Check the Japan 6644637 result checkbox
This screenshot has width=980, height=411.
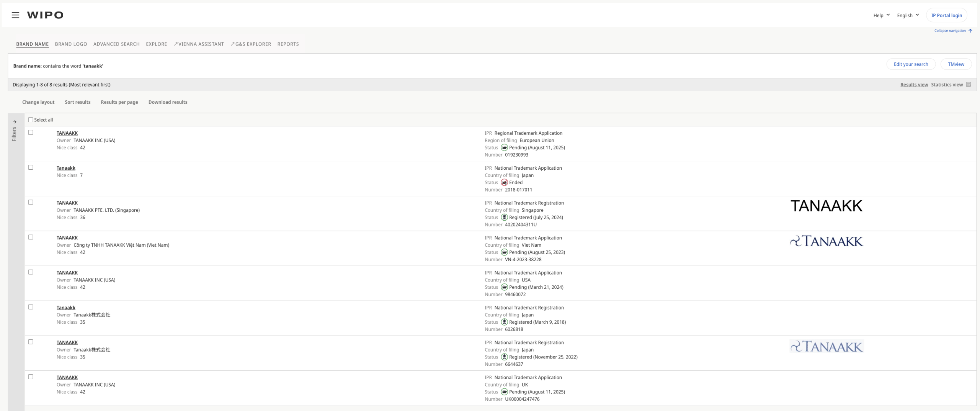pyautogui.click(x=31, y=342)
